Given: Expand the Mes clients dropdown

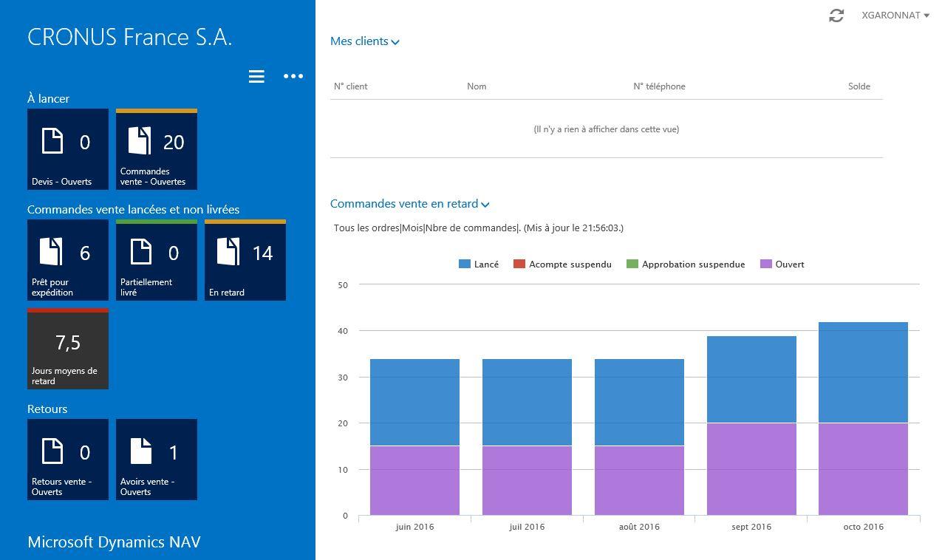Looking at the screenshot, I should 365,41.
